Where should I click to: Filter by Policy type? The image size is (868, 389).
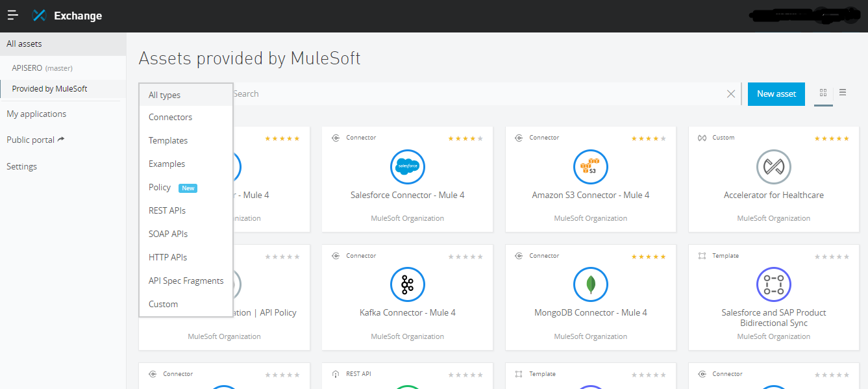[186, 187]
